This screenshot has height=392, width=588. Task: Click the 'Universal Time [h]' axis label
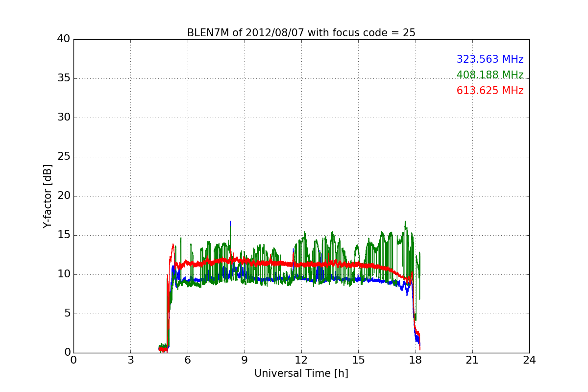pyautogui.click(x=301, y=373)
